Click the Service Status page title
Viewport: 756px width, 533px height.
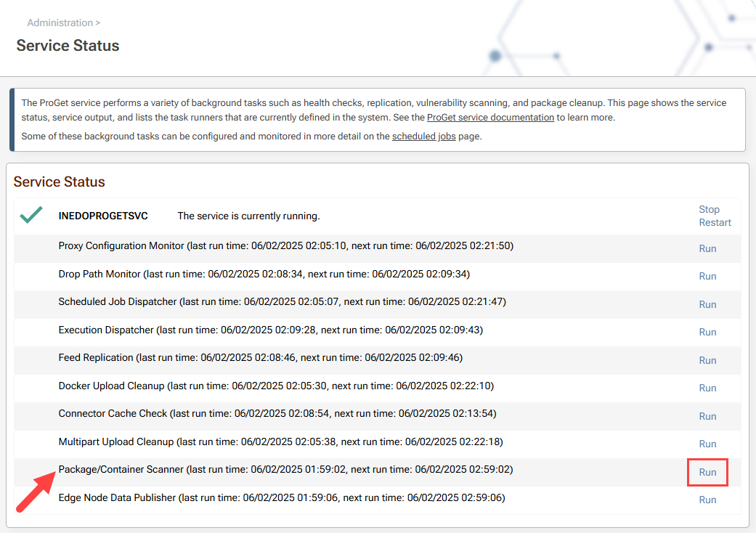pyautogui.click(x=68, y=45)
